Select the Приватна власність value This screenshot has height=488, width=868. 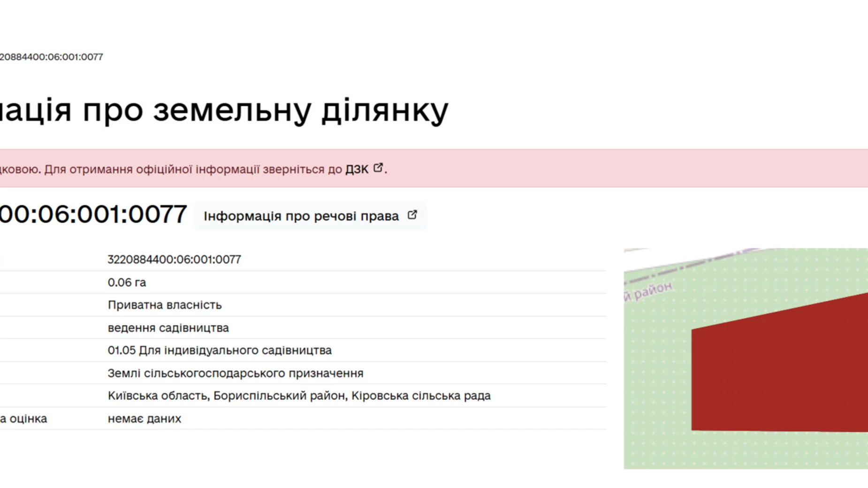coord(164,305)
